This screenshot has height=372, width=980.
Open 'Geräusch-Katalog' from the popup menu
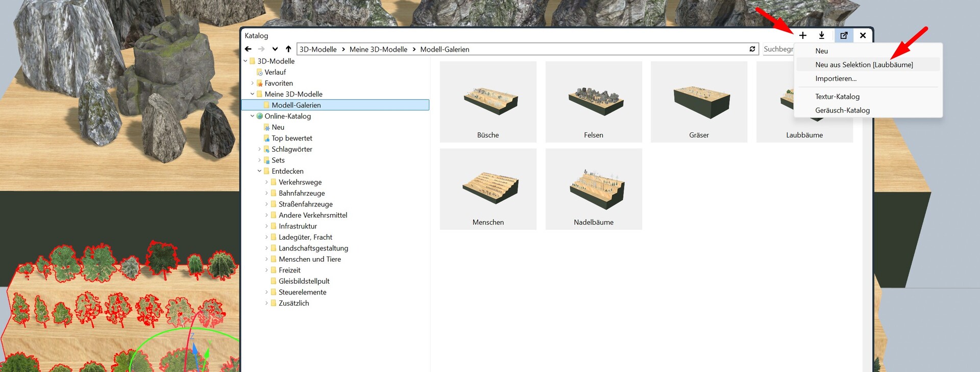pos(842,110)
